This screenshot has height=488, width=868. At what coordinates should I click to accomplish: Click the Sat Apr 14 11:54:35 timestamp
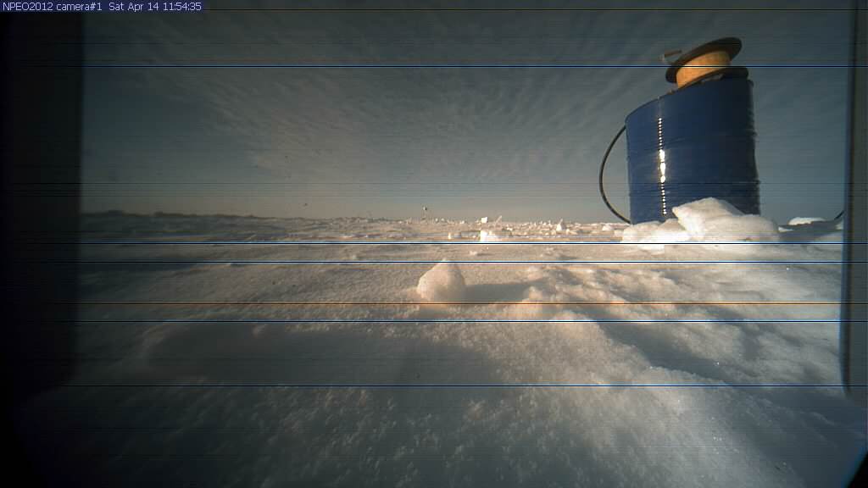(x=155, y=6)
